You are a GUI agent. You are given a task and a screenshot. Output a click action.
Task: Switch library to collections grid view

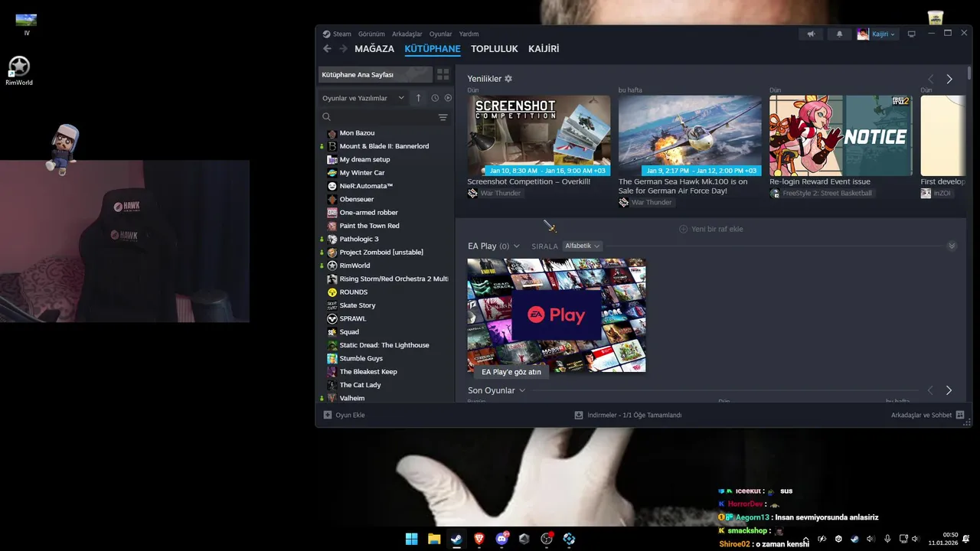pyautogui.click(x=443, y=74)
